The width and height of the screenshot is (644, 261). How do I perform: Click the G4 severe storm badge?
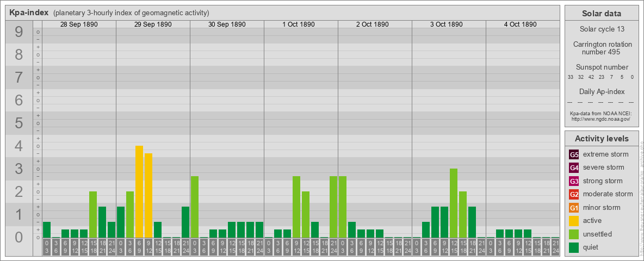pyautogui.click(x=574, y=168)
